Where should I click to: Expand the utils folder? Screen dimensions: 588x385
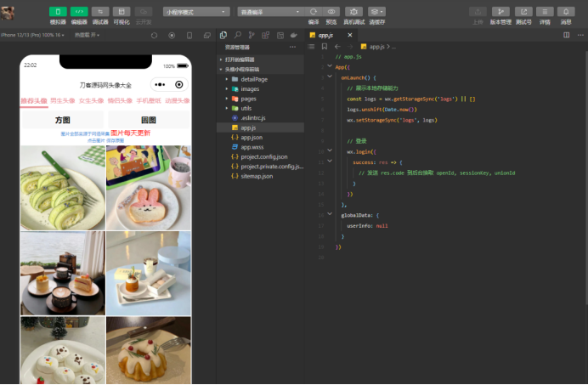(x=260, y=108)
